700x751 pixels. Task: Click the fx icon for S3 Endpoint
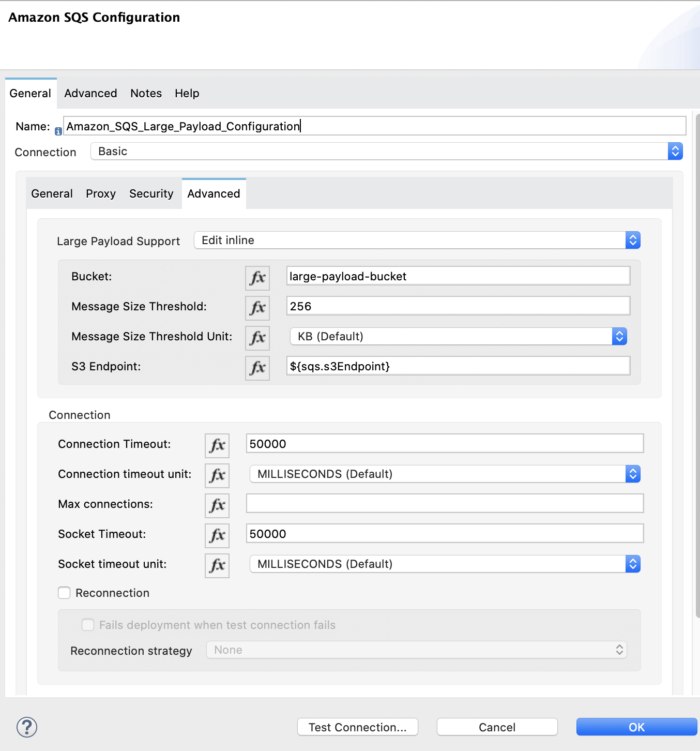pos(257,368)
